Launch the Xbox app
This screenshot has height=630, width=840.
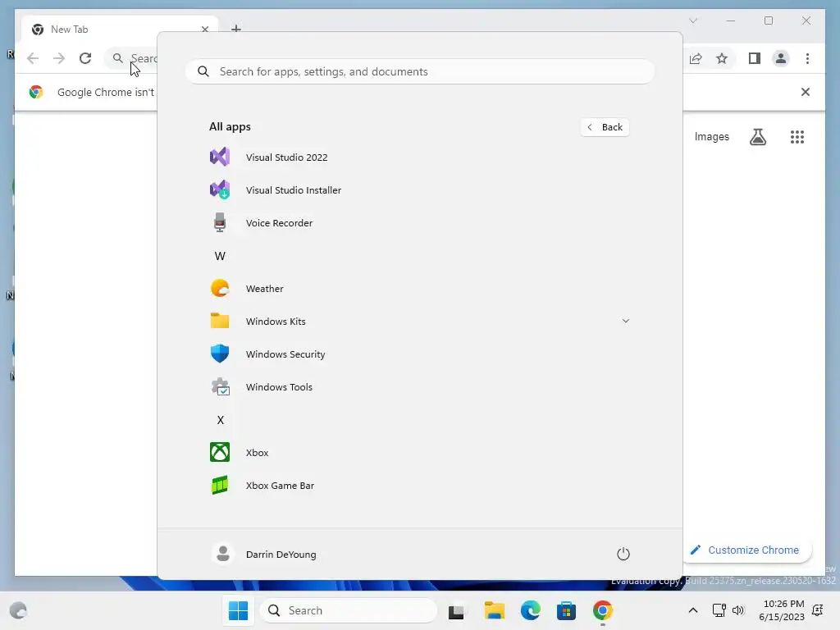coord(419,453)
